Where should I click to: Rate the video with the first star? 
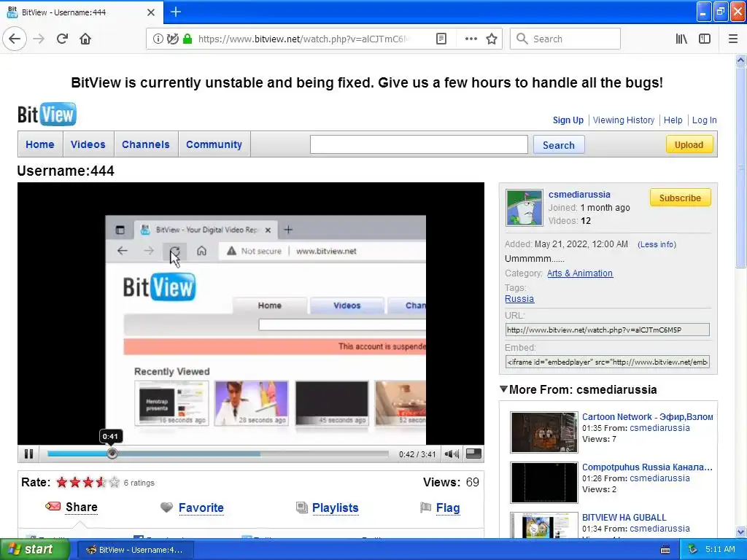61,483
